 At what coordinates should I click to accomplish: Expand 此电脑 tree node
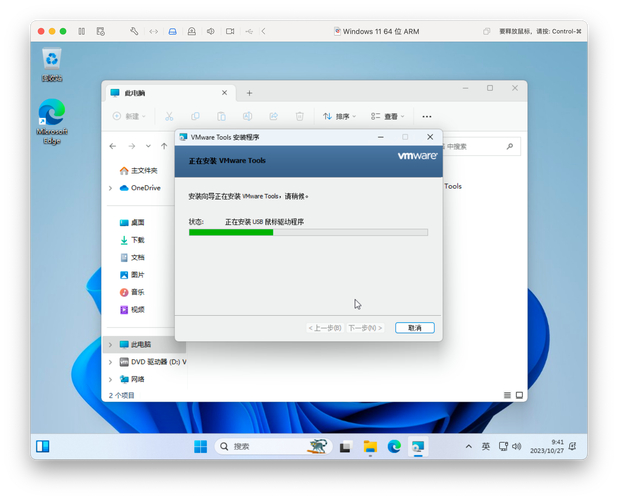[110, 344]
